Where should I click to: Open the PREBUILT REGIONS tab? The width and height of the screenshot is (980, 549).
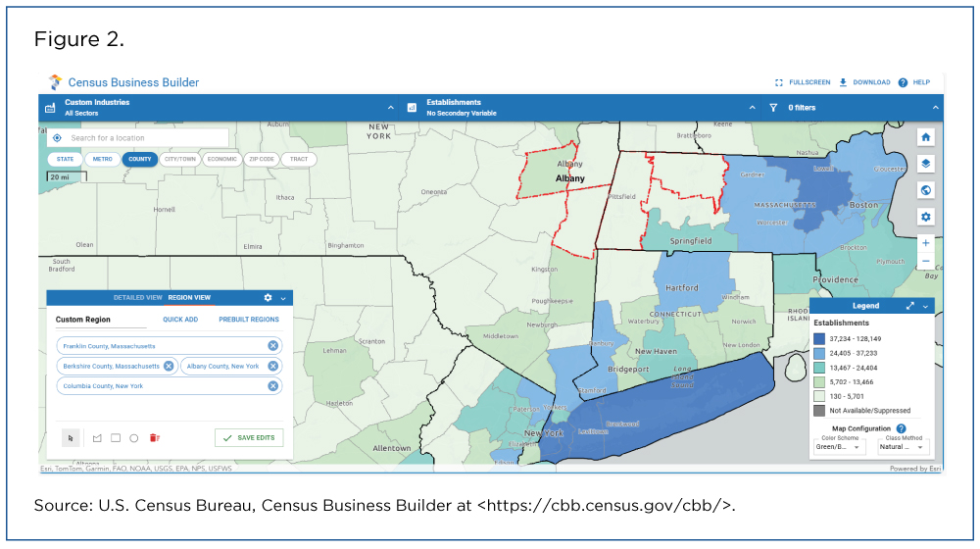point(249,320)
